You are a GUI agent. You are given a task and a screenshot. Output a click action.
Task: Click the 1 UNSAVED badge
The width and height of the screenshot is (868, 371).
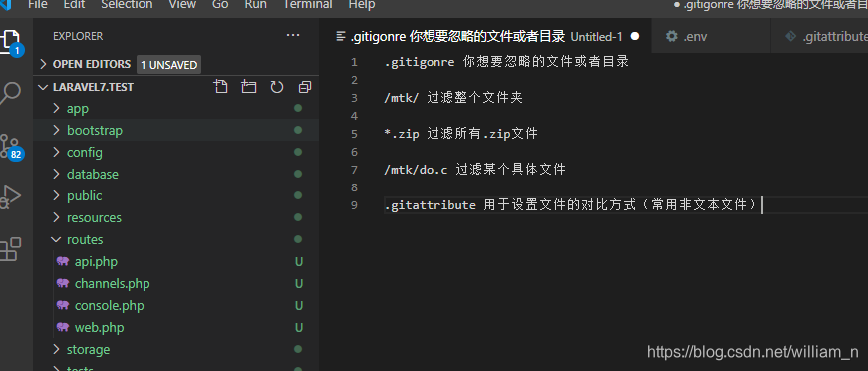click(x=168, y=65)
